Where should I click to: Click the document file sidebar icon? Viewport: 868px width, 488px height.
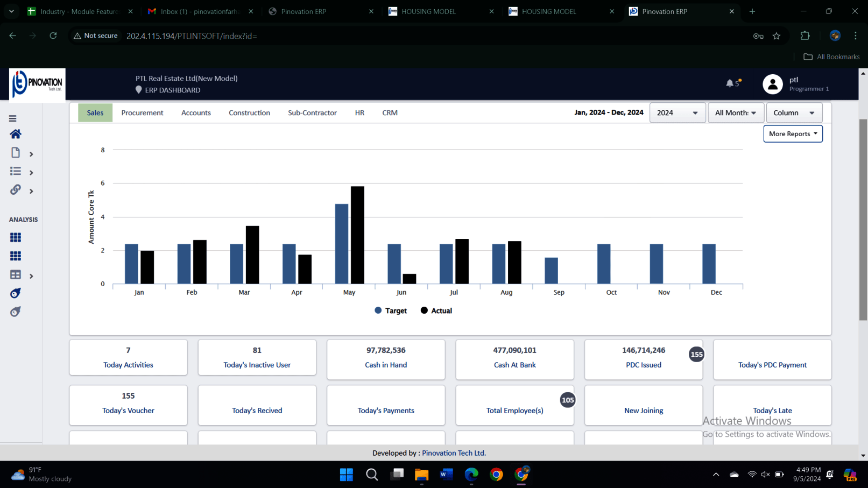pos(16,153)
